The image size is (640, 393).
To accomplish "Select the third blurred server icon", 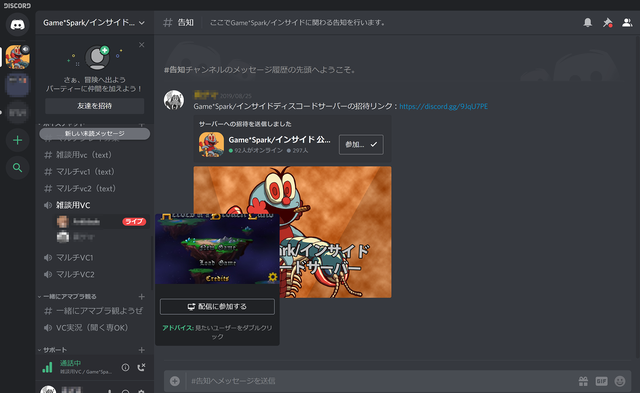I will click(18, 112).
